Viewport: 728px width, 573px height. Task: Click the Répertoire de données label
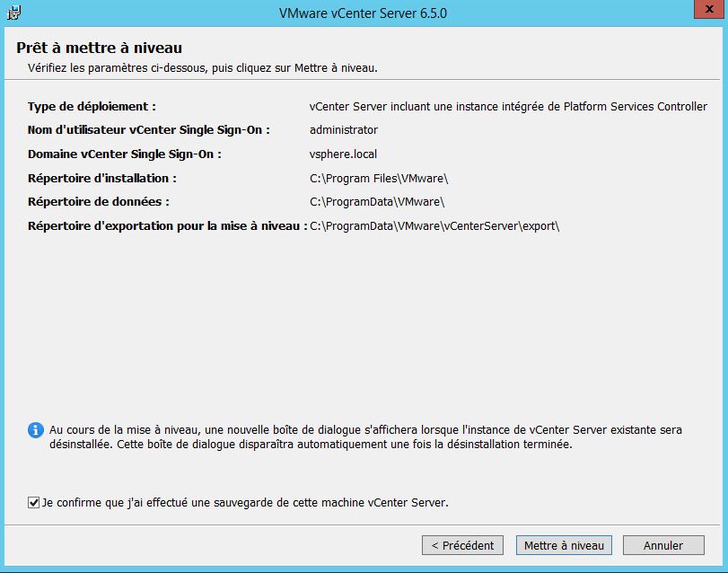(x=99, y=202)
